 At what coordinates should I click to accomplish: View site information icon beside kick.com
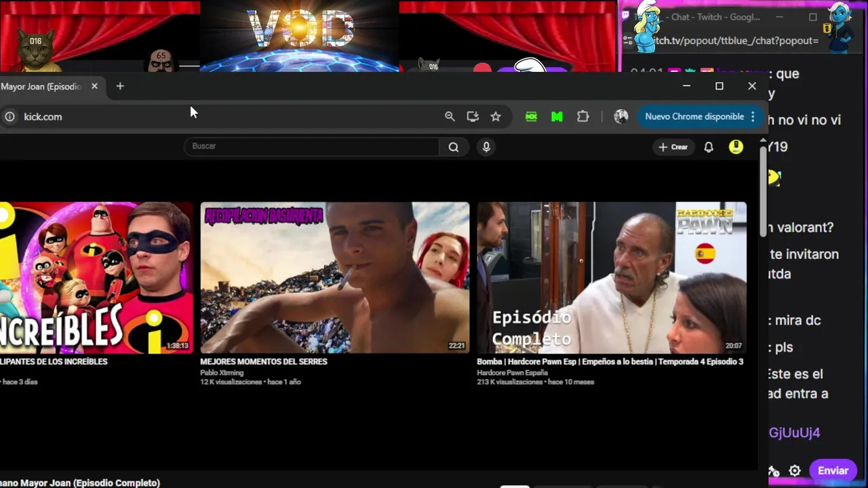(x=9, y=117)
